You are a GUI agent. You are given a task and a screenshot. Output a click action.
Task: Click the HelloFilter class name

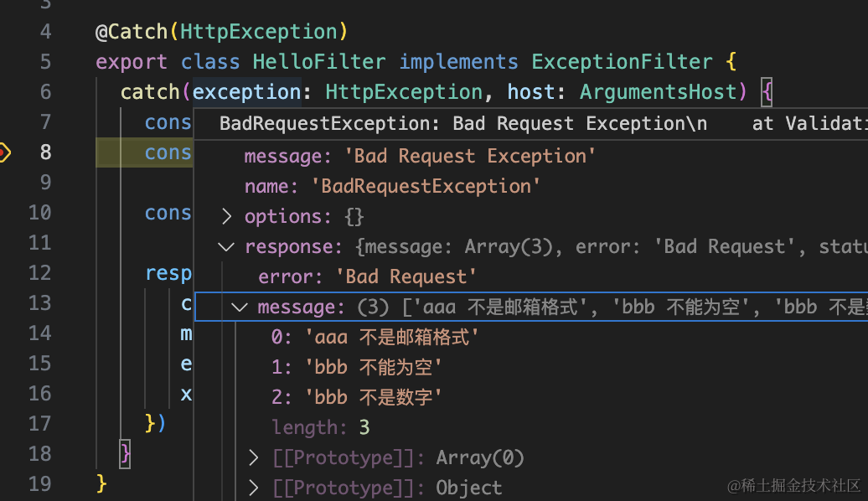point(319,61)
